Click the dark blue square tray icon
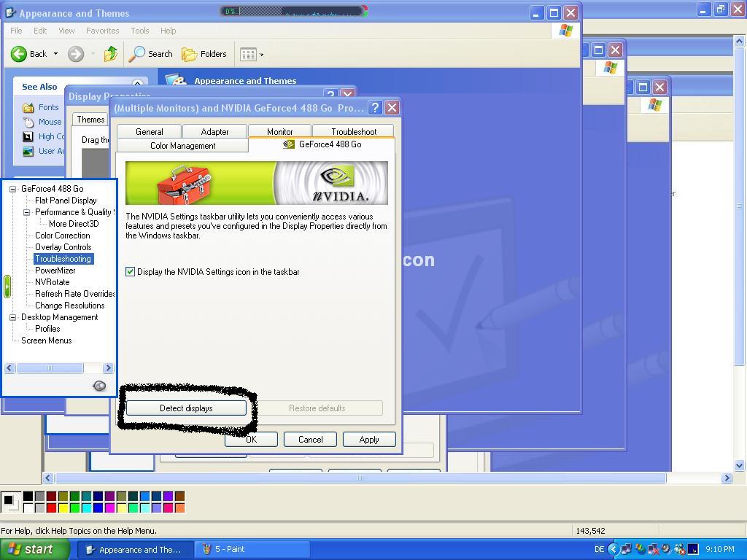This screenshot has height=560, width=747. coord(693,549)
